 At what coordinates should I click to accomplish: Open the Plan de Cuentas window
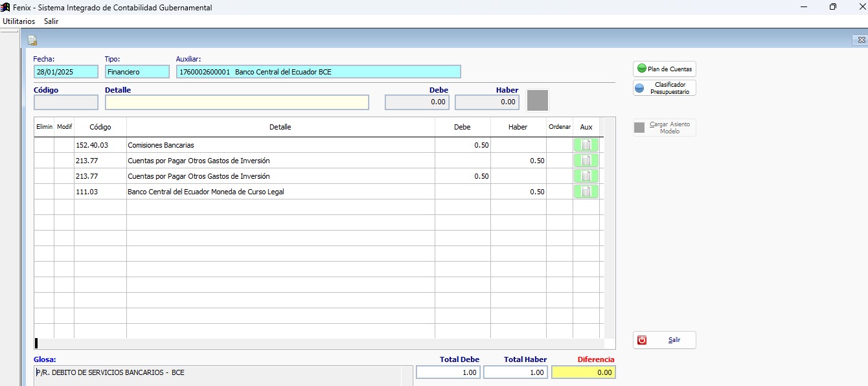tap(665, 69)
